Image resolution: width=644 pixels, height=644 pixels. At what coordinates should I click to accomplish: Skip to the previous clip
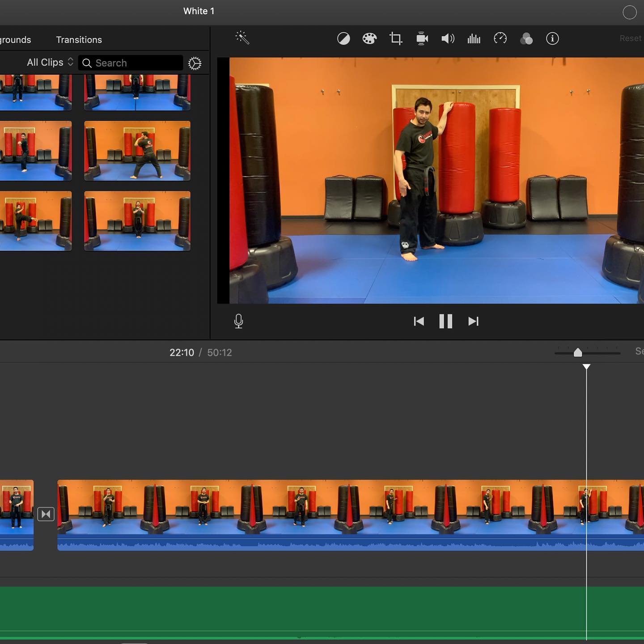[419, 321]
